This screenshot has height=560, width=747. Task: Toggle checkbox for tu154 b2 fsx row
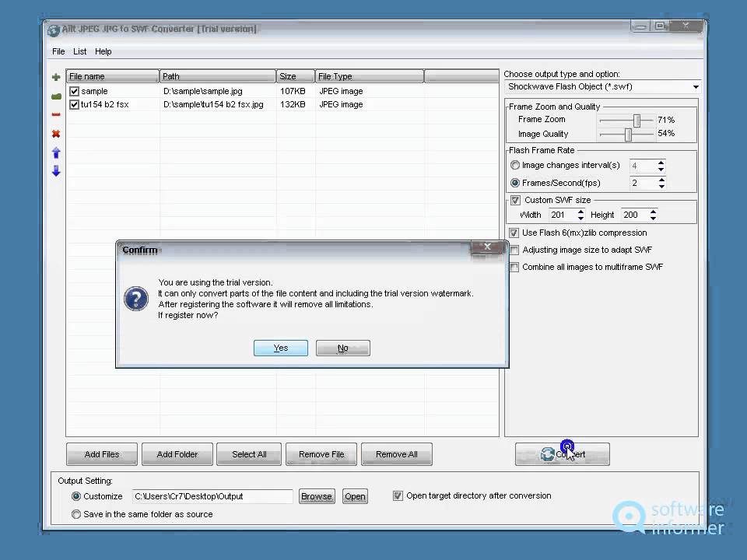(74, 104)
